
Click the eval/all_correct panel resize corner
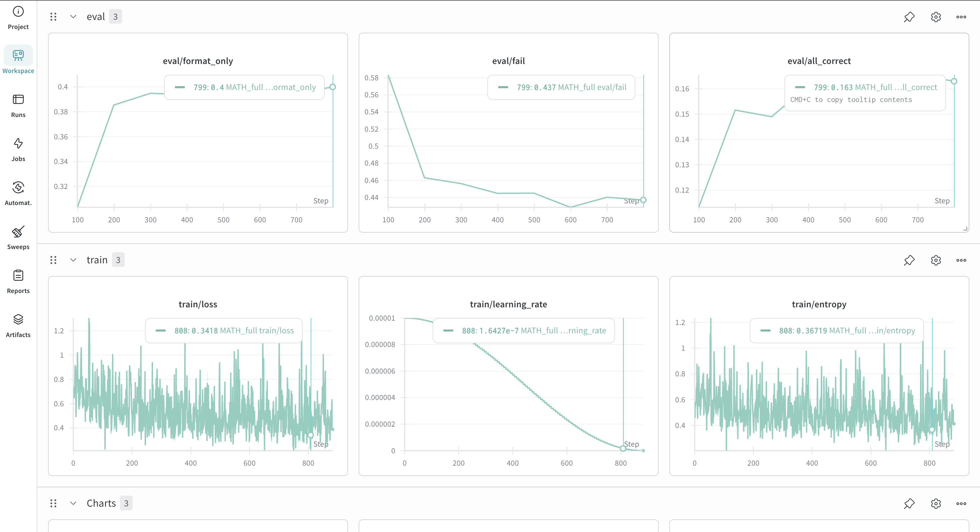point(965,229)
